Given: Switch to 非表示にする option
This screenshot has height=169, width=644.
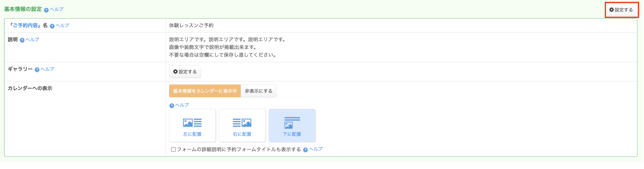Looking at the screenshot, I should 258,91.
